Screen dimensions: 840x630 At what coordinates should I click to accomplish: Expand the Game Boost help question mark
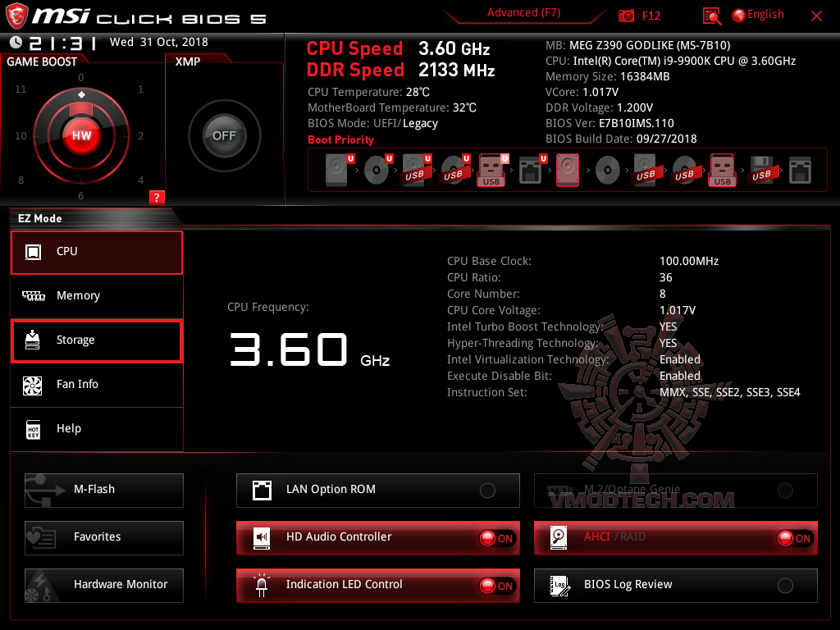(x=157, y=197)
